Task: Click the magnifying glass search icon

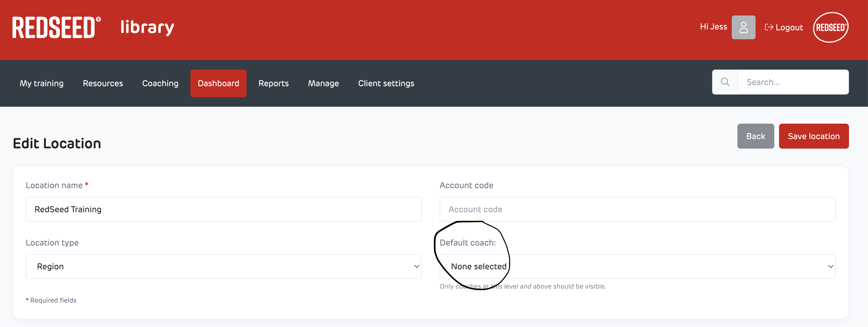Action: (x=725, y=82)
